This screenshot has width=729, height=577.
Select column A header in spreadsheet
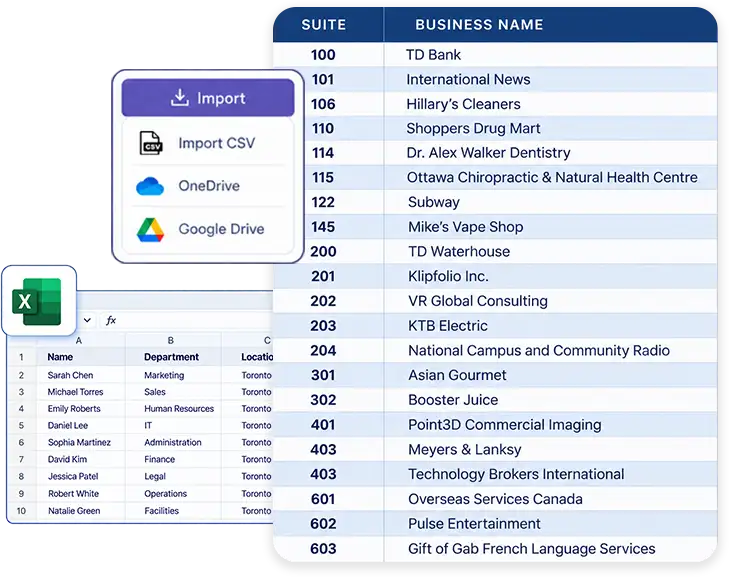tap(79, 340)
